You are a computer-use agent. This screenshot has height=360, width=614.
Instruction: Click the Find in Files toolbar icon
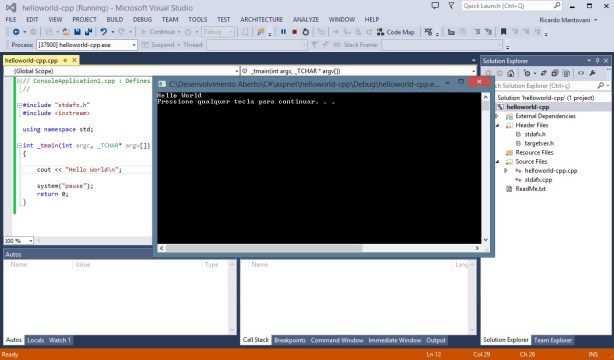pyautogui.click(x=260, y=32)
